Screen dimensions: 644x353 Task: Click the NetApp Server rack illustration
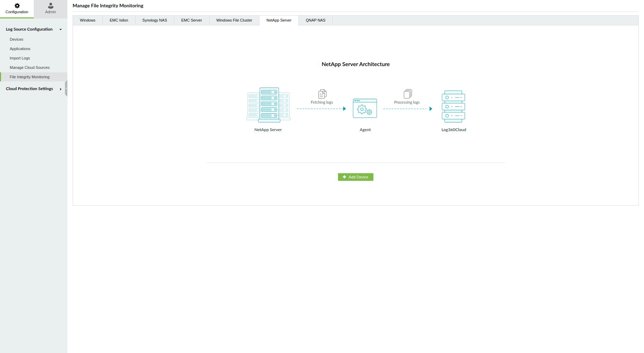[268, 105]
